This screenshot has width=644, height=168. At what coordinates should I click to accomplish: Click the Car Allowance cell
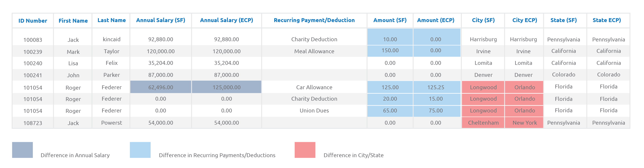tap(314, 87)
